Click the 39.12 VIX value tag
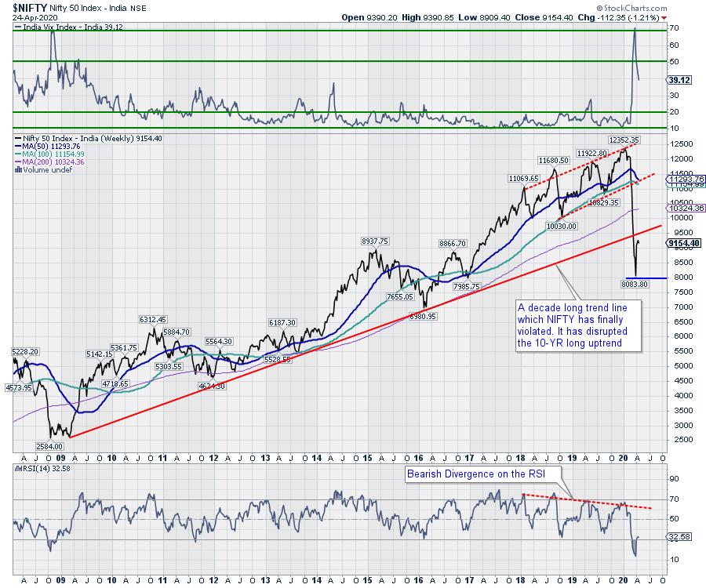 coord(679,80)
